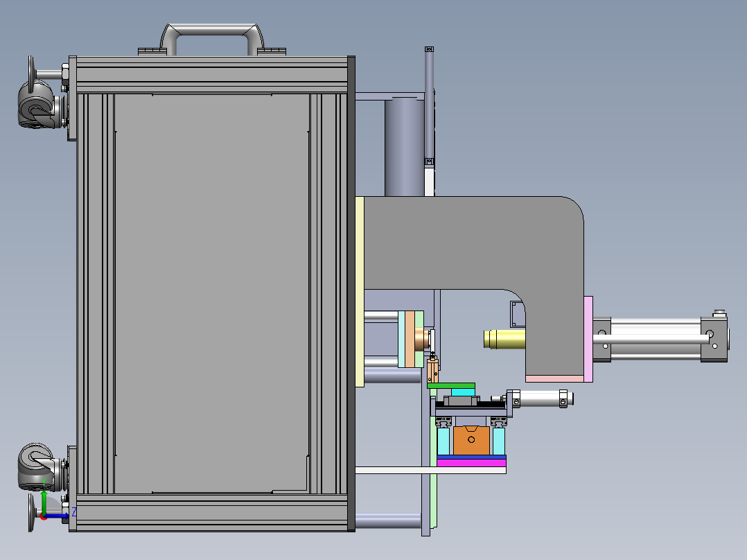Click the blue Z axis arrow of the triad
Image resolution: width=747 pixels, height=560 pixels.
pyautogui.click(x=57, y=516)
